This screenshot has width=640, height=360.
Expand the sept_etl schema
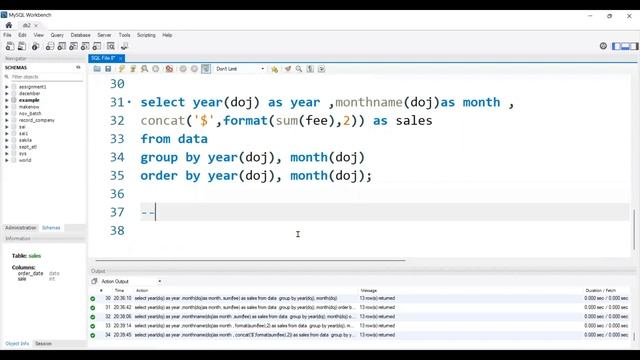[7, 147]
